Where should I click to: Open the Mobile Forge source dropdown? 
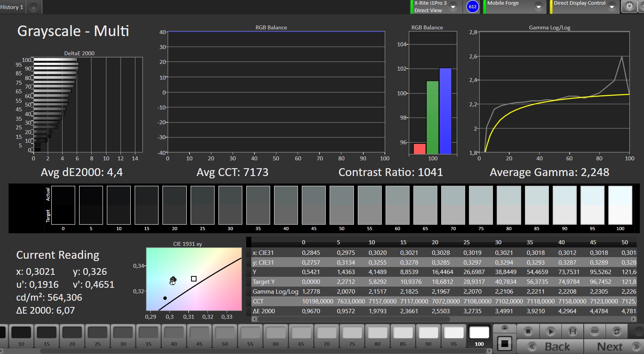539,7
